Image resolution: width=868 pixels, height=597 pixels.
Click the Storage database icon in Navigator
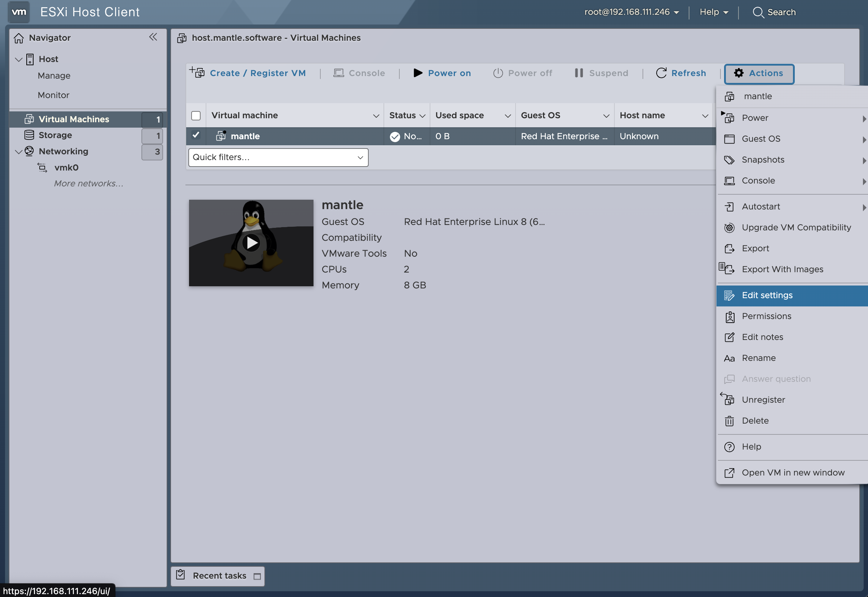tap(29, 135)
